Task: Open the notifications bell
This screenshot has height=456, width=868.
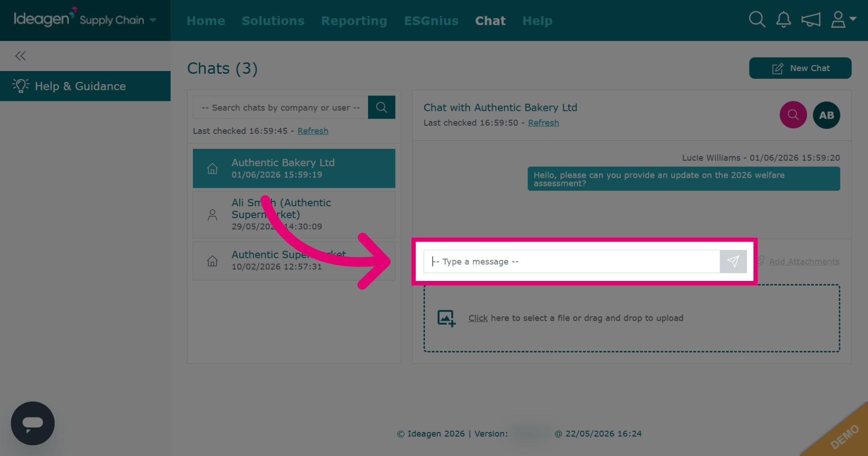Action: [x=783, y=19]
